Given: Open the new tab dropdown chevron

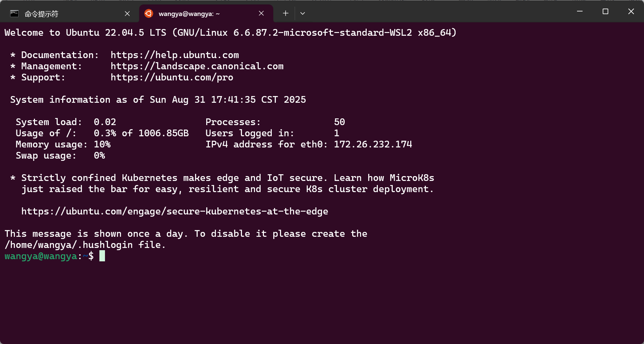Looking at the screenshot, I should (x=302, y=13).
